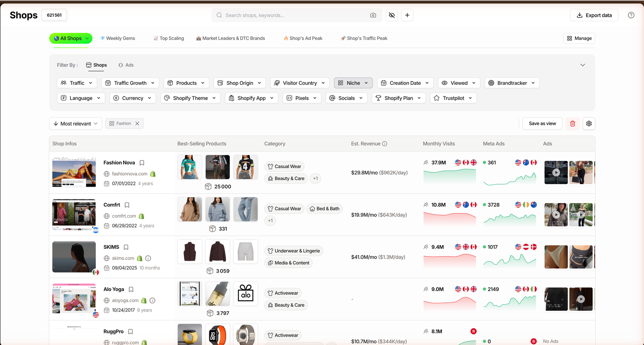Play the first Fashion Nova ad video
The image size is (644, 345).
pos(556,172)
